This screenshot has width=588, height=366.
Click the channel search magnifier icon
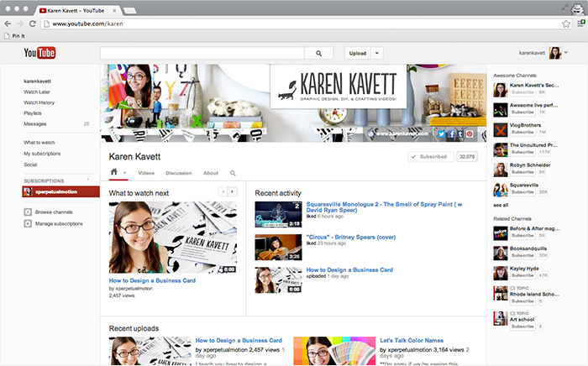(233, 173)
